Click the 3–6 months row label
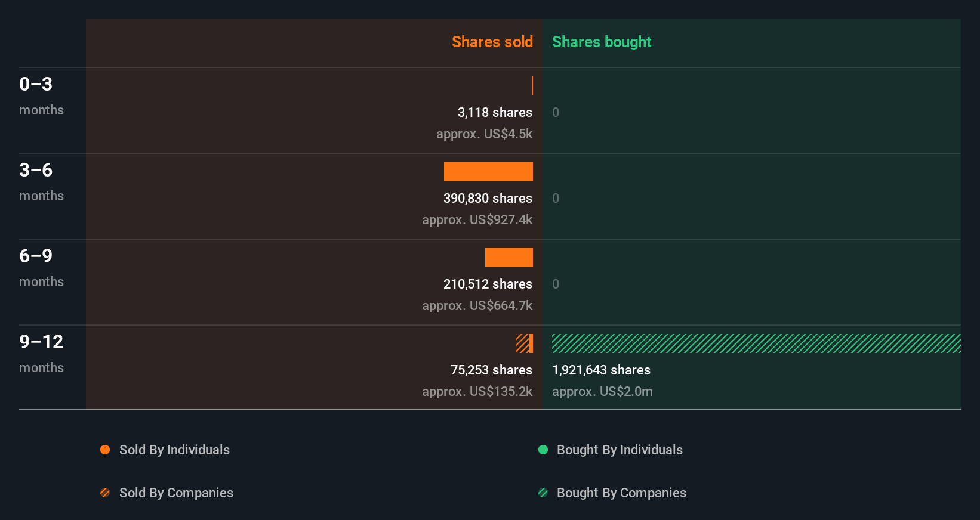Screen dimensions: 980x520 tap(41, 181)
